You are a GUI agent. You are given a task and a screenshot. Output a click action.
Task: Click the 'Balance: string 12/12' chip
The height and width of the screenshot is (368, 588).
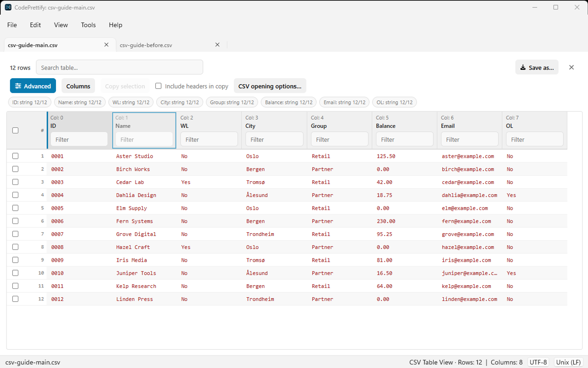pyautogui.click(x=288, y=102)
